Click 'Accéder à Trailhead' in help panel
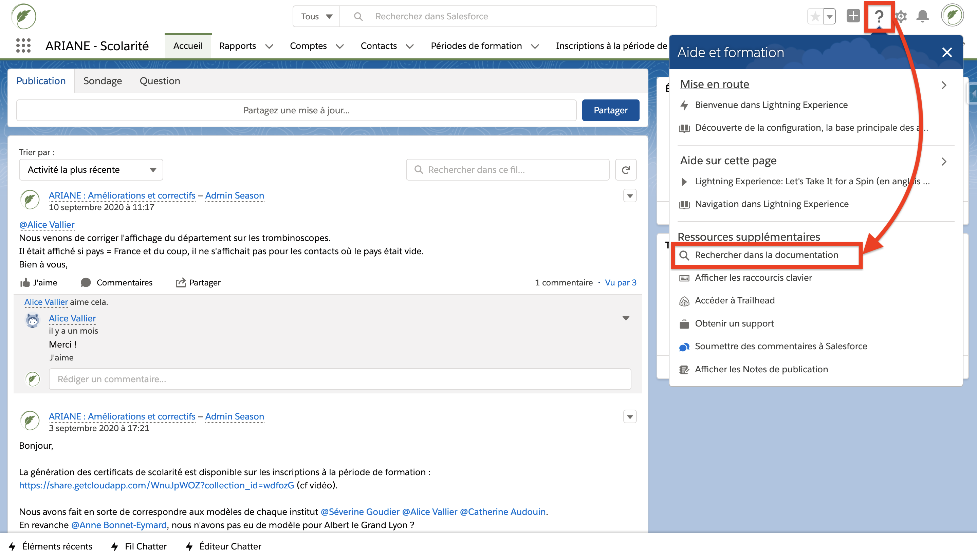The height and width of the screenshot is (560, 977). pos(735,300)
